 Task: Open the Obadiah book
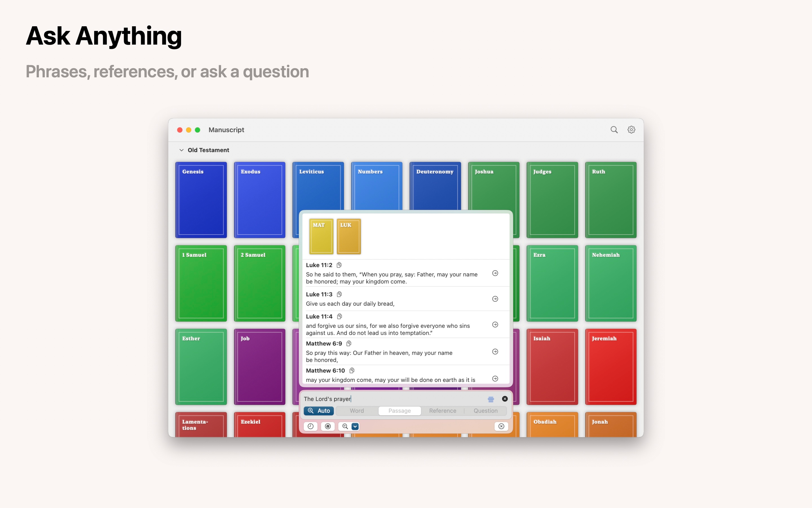[x=552, y=425]
